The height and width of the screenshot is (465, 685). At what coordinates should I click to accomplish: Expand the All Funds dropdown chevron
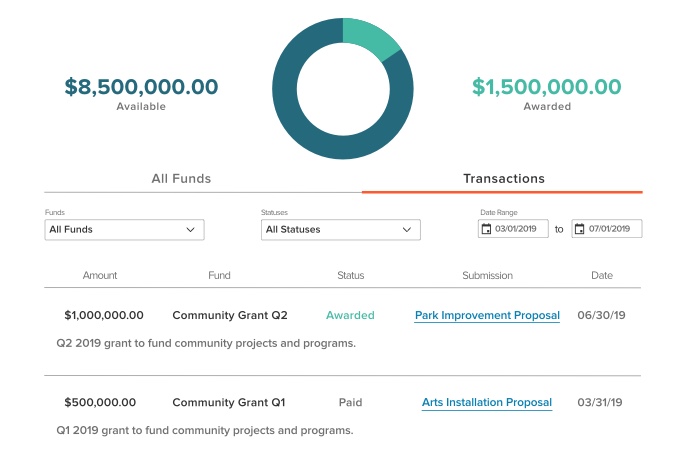(x=191, y=230)
